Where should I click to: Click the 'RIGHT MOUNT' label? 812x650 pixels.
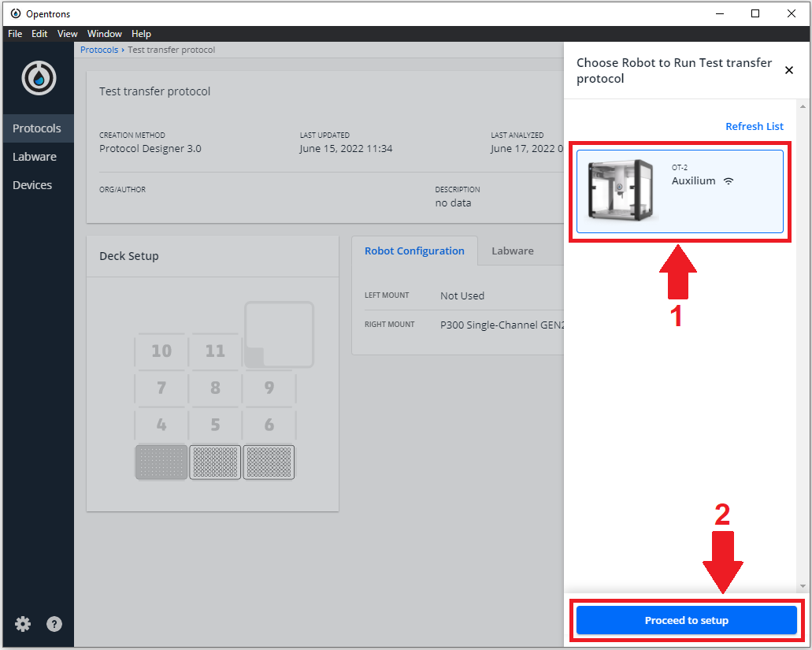coord(389,325)
